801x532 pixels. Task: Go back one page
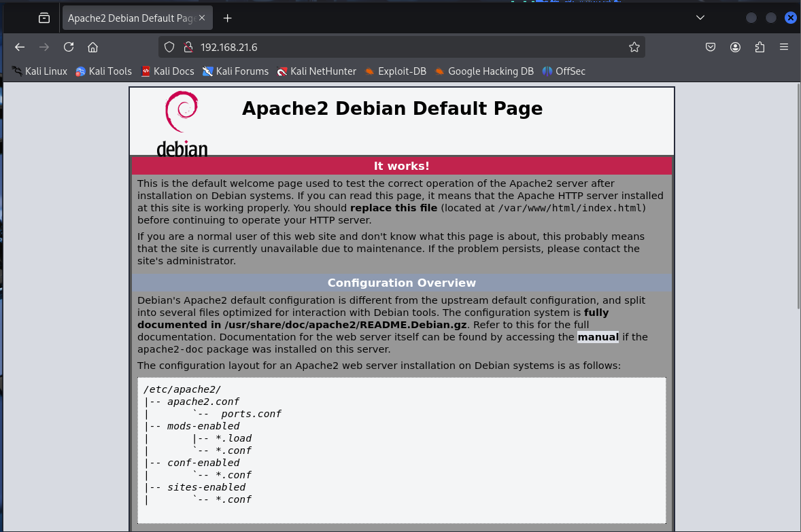(x=20, y=47)
